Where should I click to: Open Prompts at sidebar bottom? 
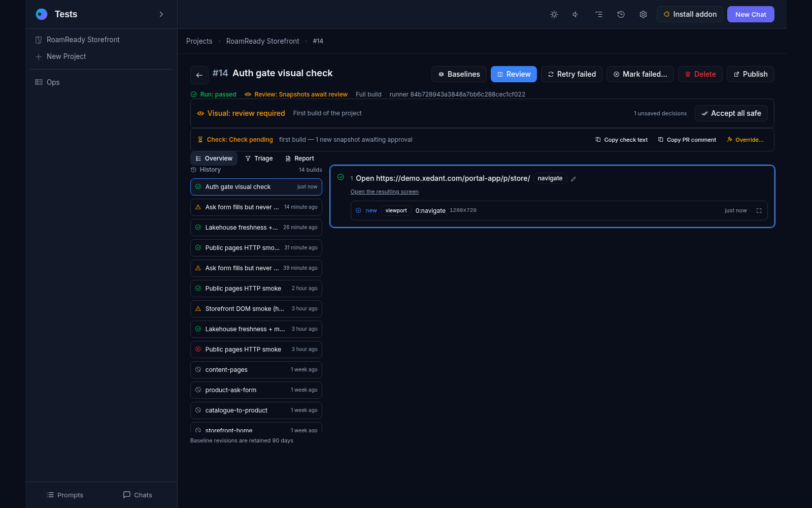point(64,495)
